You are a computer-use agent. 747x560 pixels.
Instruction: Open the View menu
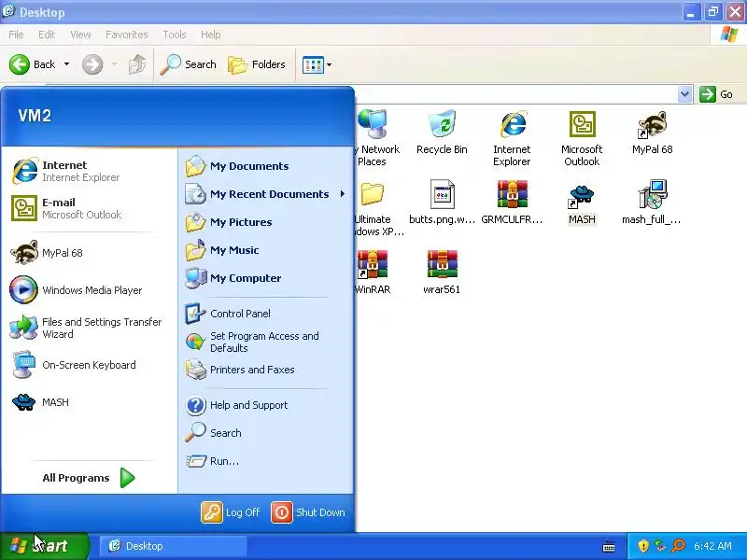[x=80, y=35]
